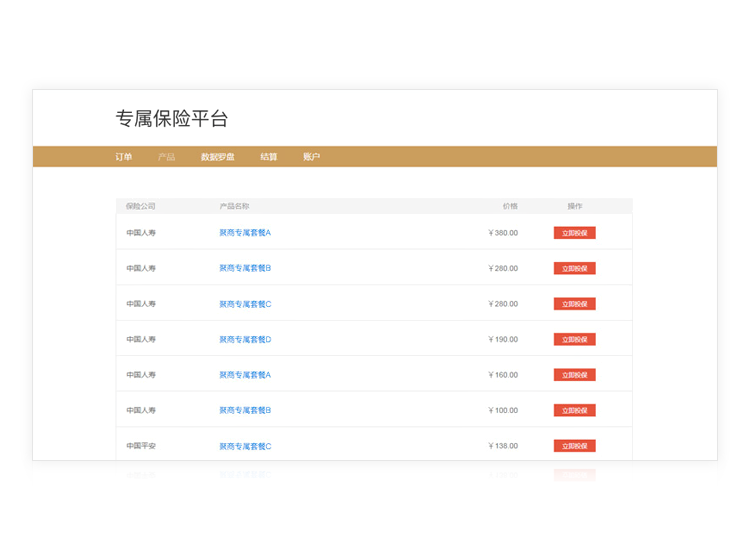The width and height of the screenshot is (750, 550).
Task: Click 中国人寿 in the 聚商专属套餐D row
Action: click(141, 340)
